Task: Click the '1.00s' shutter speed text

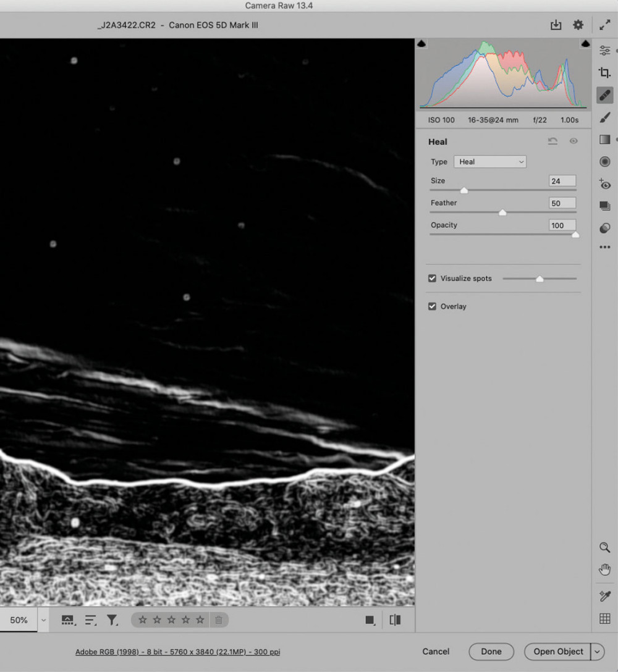Action: [x=569, y=120]
